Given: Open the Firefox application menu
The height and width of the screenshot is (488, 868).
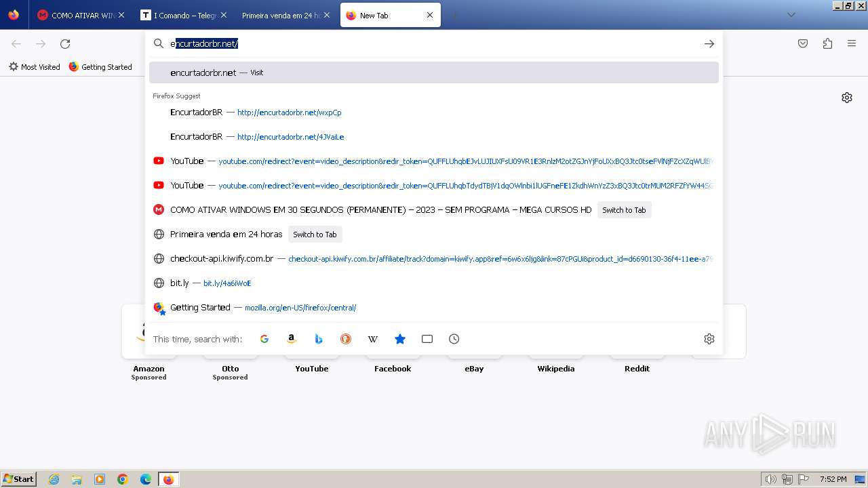Looking at the screenshot, I should pos(852,43).
